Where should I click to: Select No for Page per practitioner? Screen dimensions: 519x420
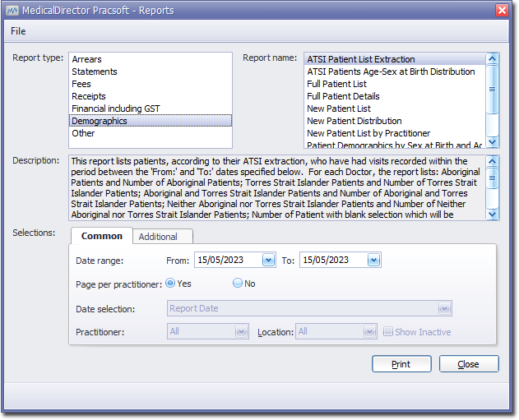click(238, 283)
